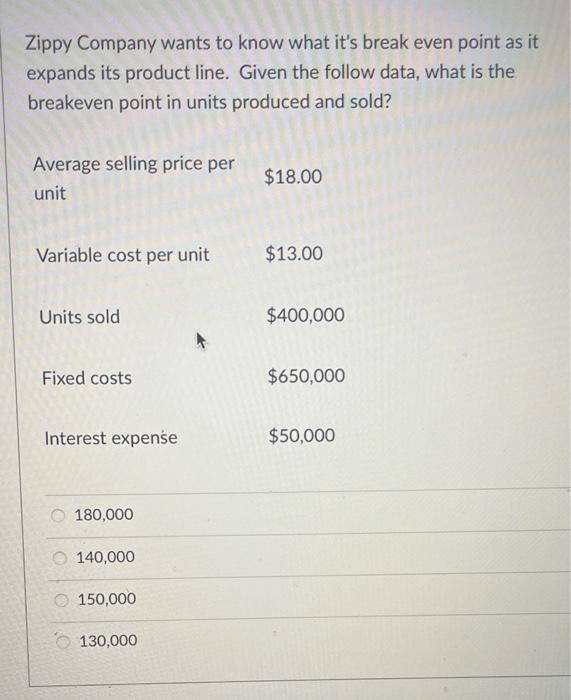This screenshot has width=571, height=700.
Task: Select the 140,000 radio button
Action: pyautogui.click(x=60, y=558)
